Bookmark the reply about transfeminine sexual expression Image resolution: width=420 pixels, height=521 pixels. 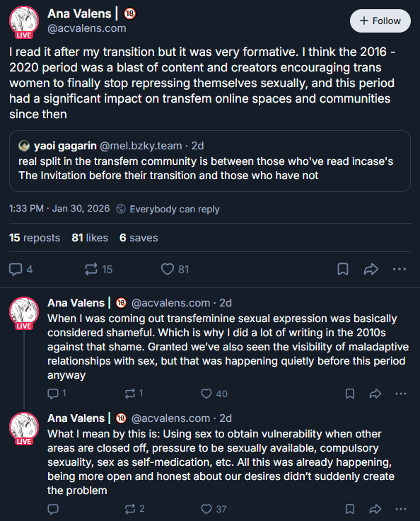[x=350, y=394]
